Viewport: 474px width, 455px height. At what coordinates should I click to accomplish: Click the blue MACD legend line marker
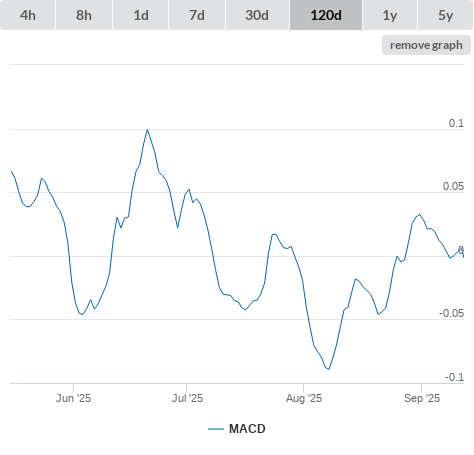(x=216, y=429)
